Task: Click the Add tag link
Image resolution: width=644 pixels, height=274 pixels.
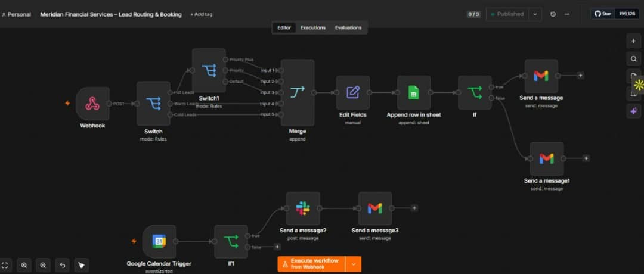Action: [x=202, y=14]
